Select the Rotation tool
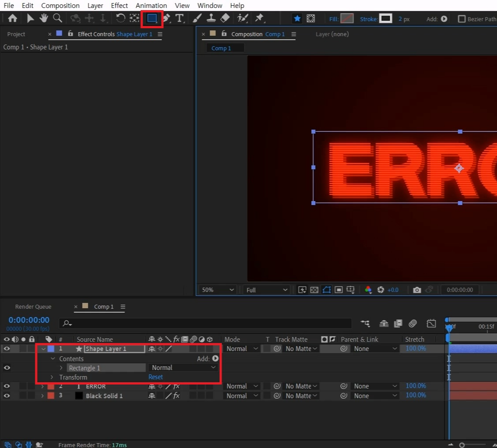 (120, 19)
